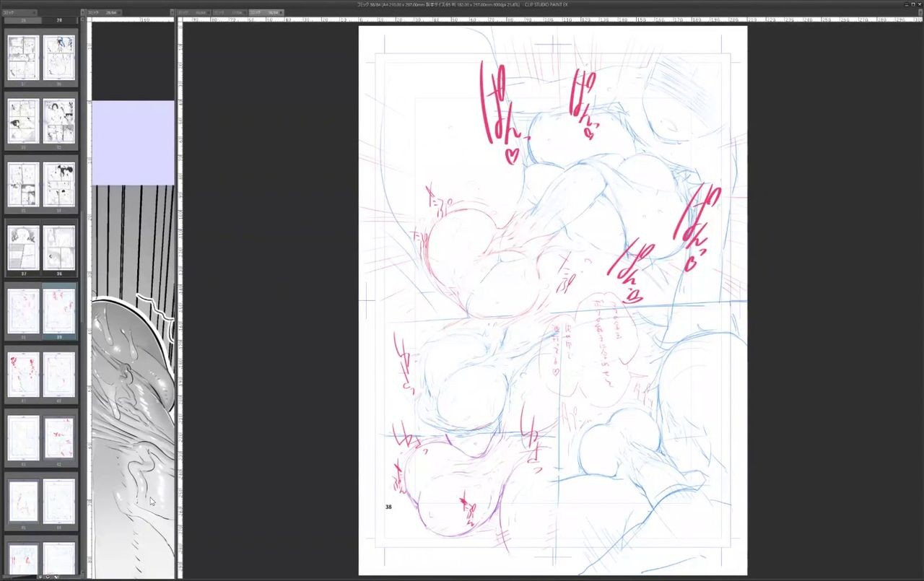The width and height of the screenshot is (924, 581).
Task: Switch to the 17/84 canvas tab
Action: click(230, 12)
